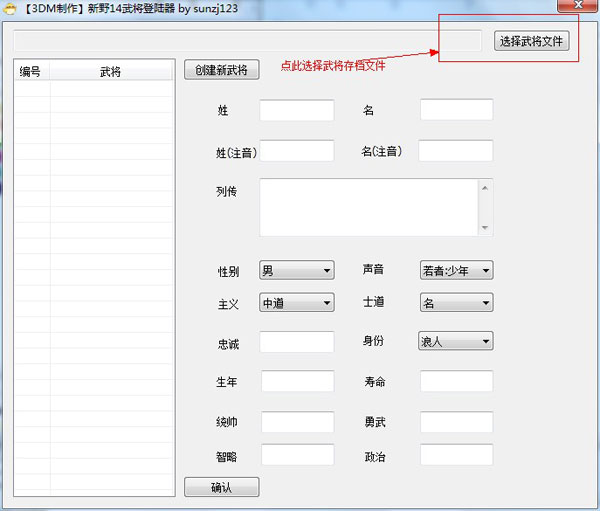
Task: Click the 忠诚 input field
Action: pyautogui.click(x=297, y=342)
